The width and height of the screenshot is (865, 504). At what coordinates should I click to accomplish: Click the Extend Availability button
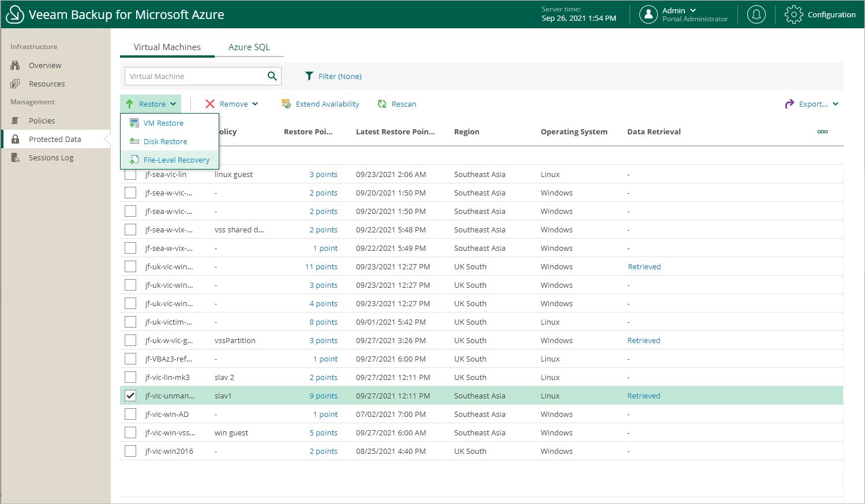(x=320, y=104)
